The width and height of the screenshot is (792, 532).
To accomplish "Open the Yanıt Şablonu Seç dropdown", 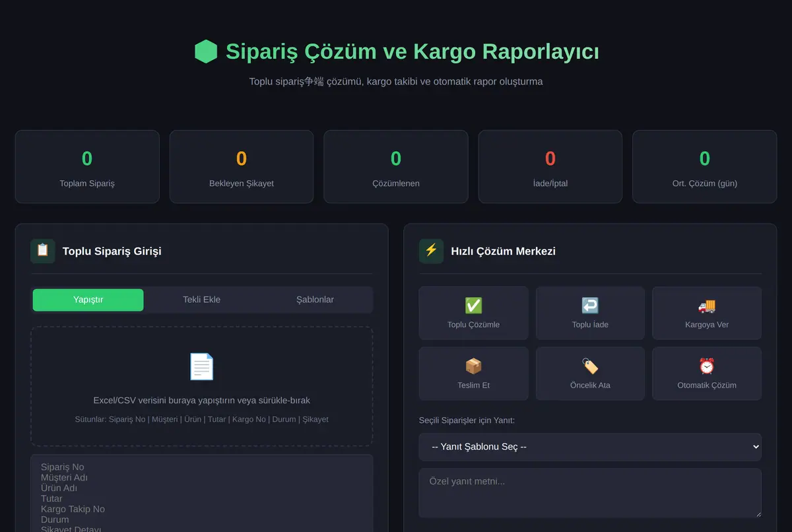I will pyautogui.click(x=590, y=447).
